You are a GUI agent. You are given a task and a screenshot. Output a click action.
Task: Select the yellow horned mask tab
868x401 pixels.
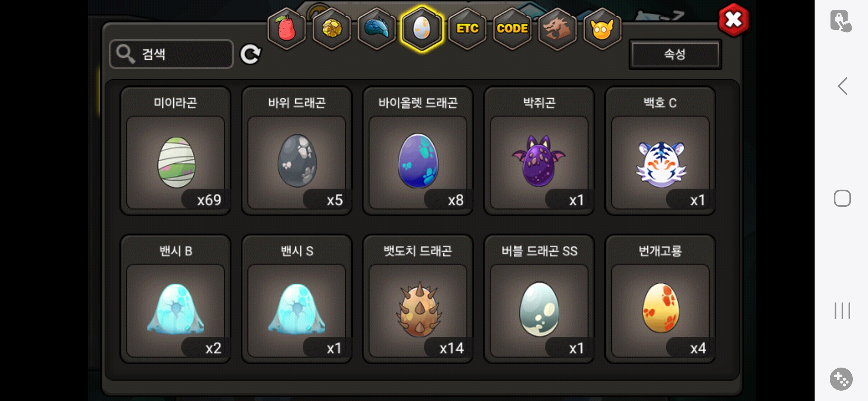click(x=602, y=29)
